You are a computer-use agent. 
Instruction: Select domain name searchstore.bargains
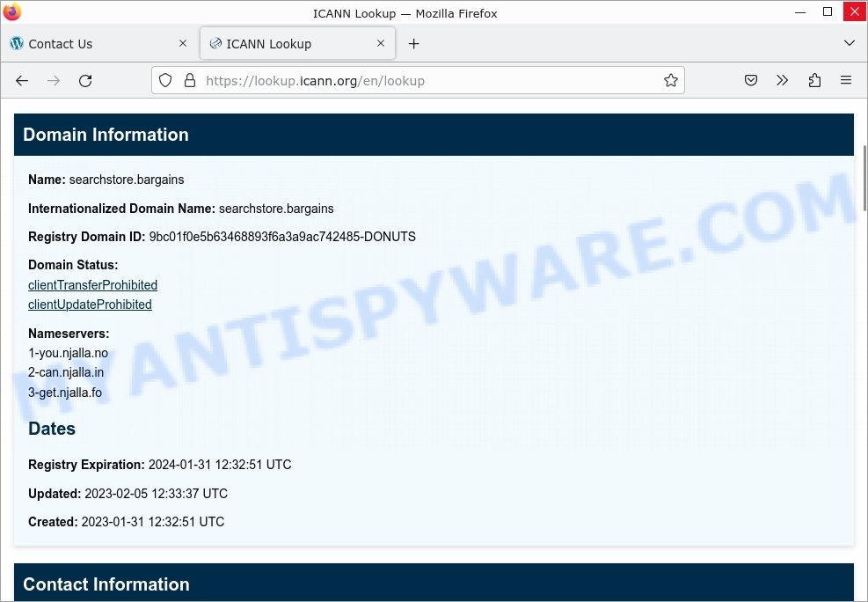pyautogui.click(x=127, y=180)
